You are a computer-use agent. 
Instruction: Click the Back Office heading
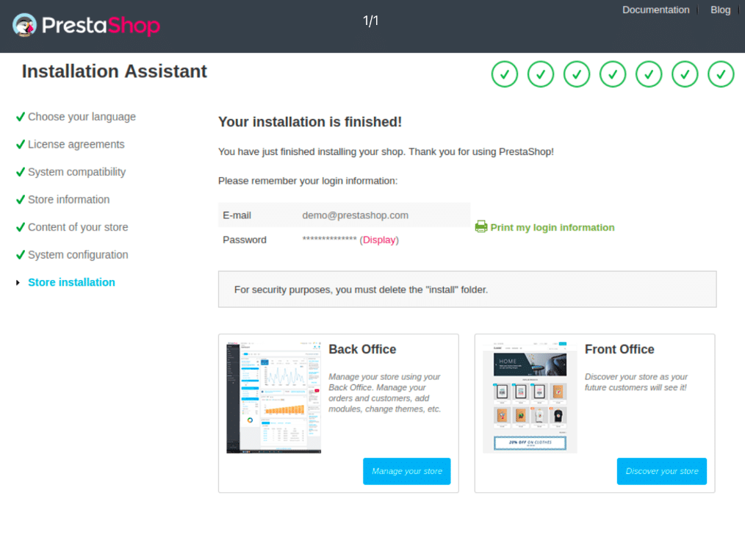pyautogui.click(x=362, y=349)
